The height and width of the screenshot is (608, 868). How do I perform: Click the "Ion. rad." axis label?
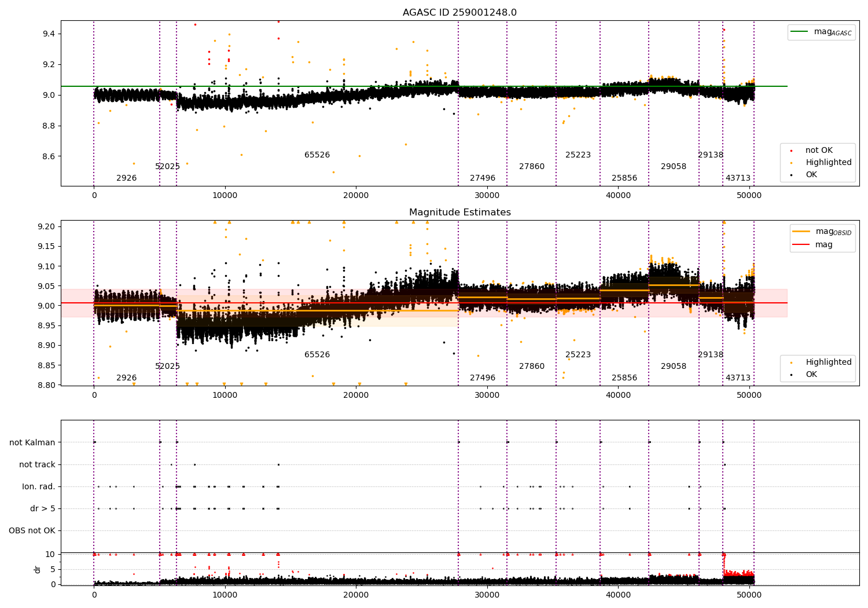coord(39,486)
